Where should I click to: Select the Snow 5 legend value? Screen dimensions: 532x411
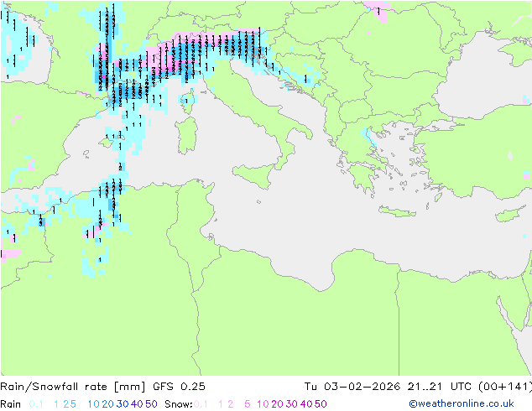coord(248,404)
